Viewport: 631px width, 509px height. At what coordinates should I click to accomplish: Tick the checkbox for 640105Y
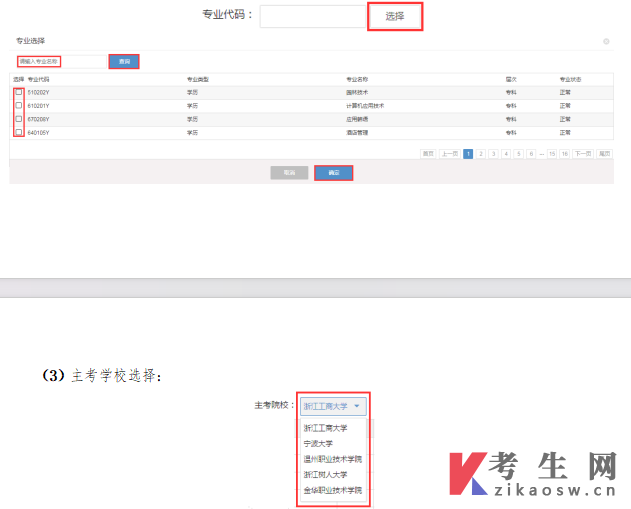pyautogui.click(x=19, y=132)
